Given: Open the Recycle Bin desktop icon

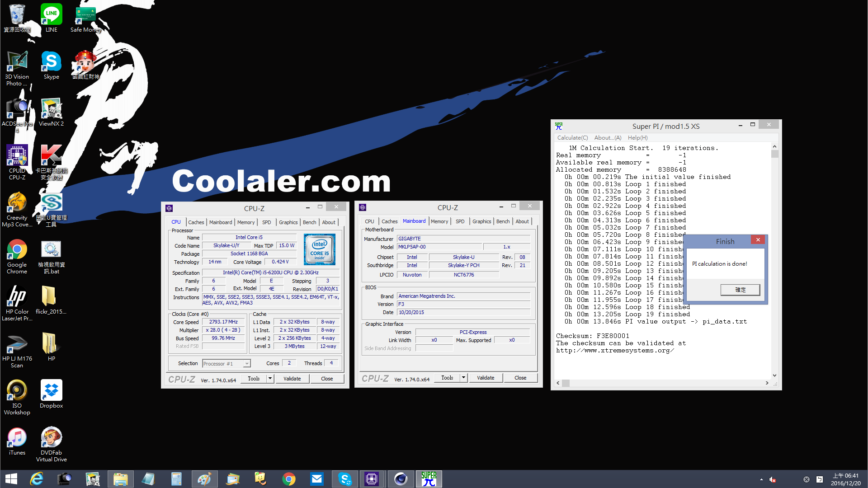Looking at the screenshot, I should click(x=17, y=18).
